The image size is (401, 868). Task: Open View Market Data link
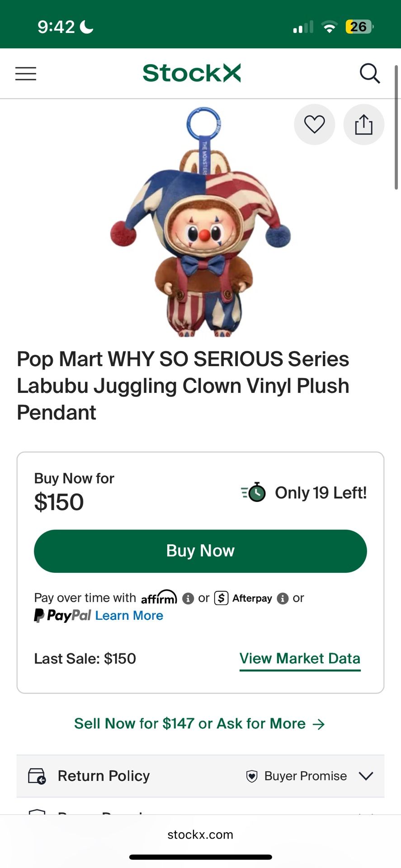pyautogui.click(x=300, y=658)
